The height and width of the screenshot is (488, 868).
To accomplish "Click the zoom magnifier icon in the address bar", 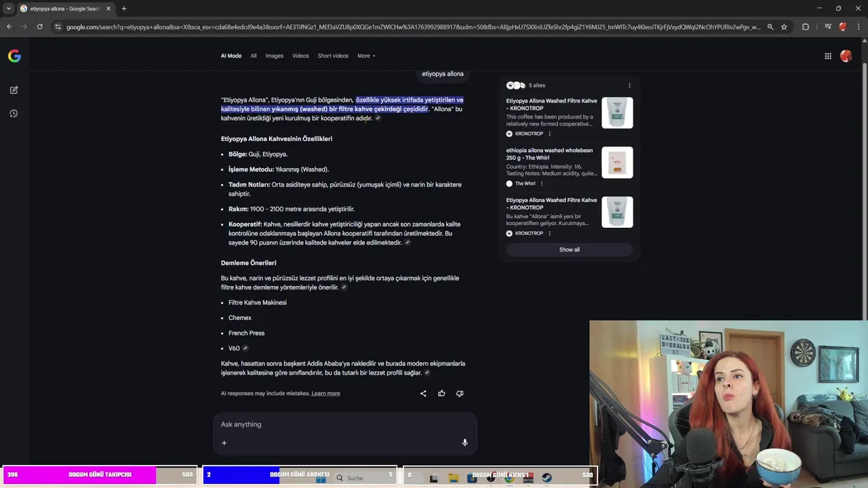I will 770,26.
